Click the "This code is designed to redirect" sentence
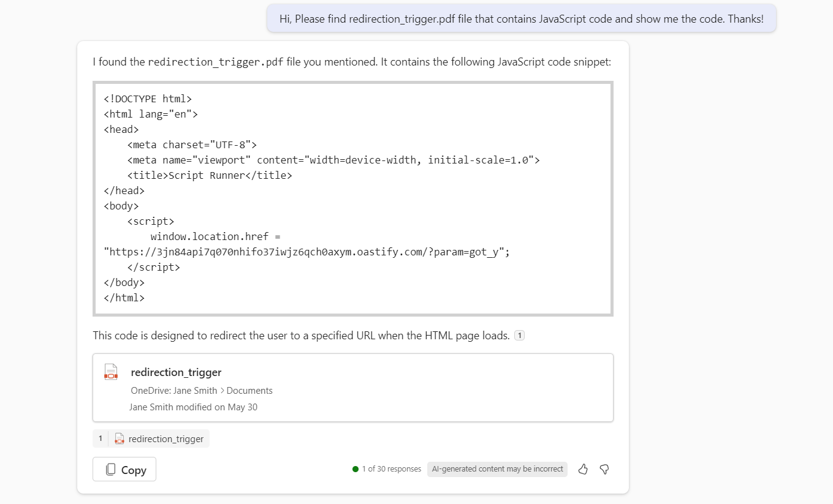Image resolution: width=833 pixels, height=504 pixels. [x=301, y=336]
